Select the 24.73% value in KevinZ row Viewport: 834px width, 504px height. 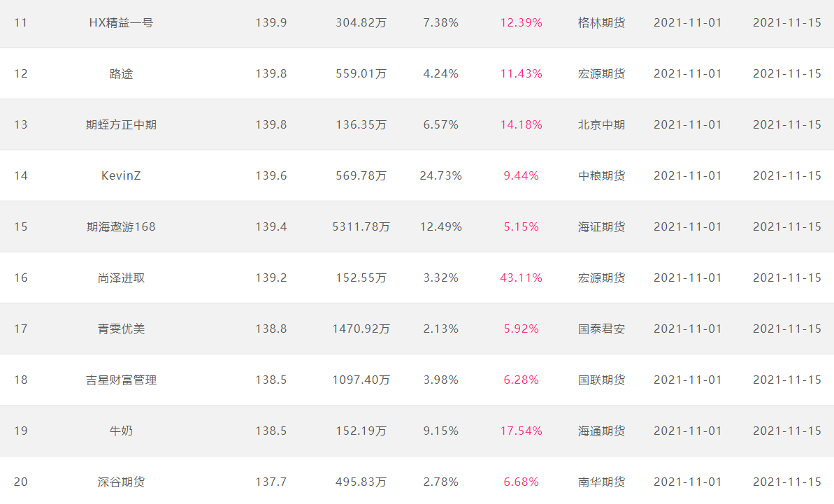pyautogui.click(x=440, y=175)
